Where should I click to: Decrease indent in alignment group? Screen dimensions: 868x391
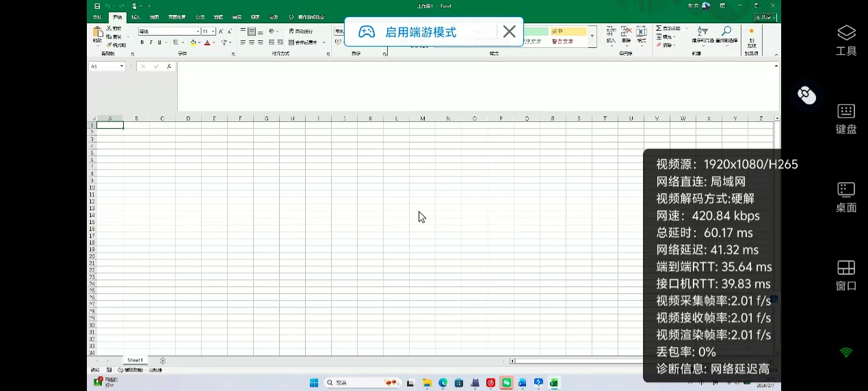(x=272, y=42)
